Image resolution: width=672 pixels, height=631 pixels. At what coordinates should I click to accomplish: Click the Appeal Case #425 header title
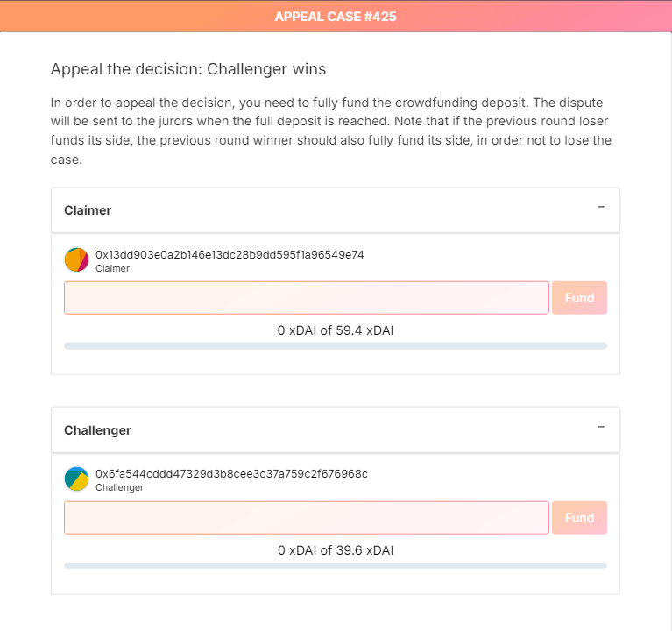pyautogui.click(x=336, y=17)
